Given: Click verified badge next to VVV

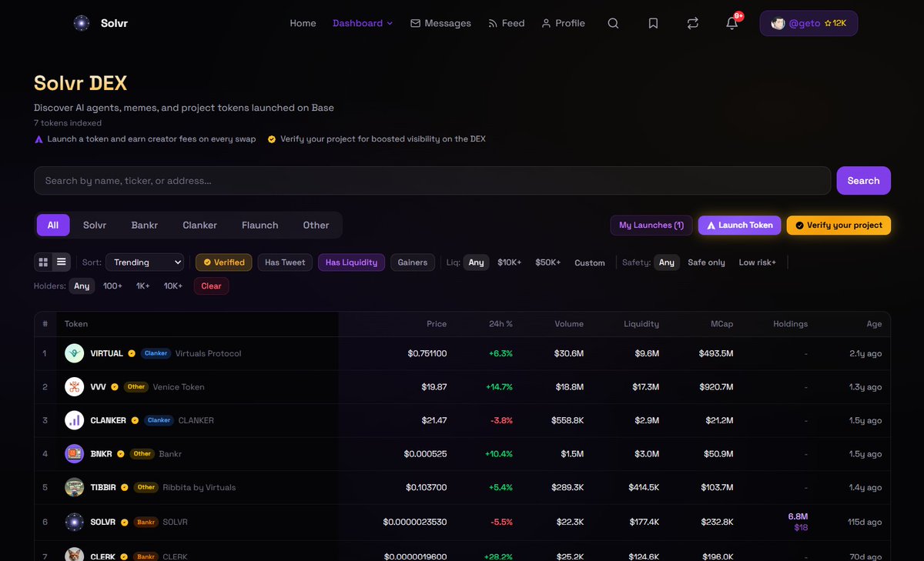Looking at the screenshot, I should (x=115, y=387).
